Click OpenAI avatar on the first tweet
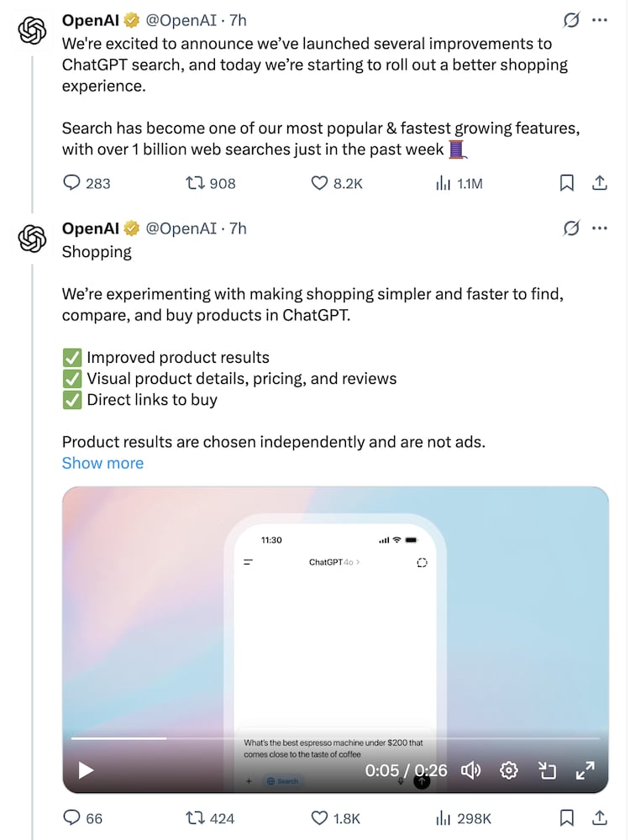The image size is (630, 840). coord(32,31)
